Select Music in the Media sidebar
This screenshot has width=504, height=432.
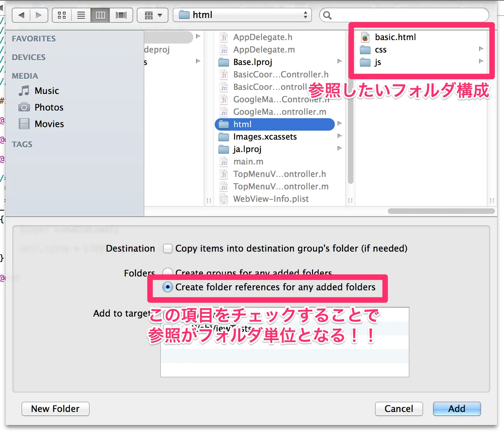tap(46, 91)
